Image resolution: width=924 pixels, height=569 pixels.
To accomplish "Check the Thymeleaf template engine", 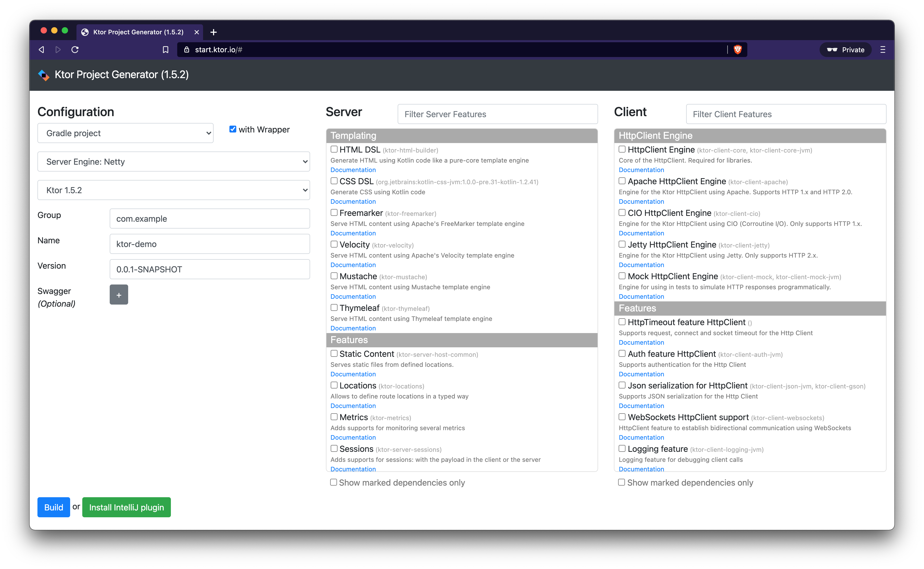I will tap(334, 307).
